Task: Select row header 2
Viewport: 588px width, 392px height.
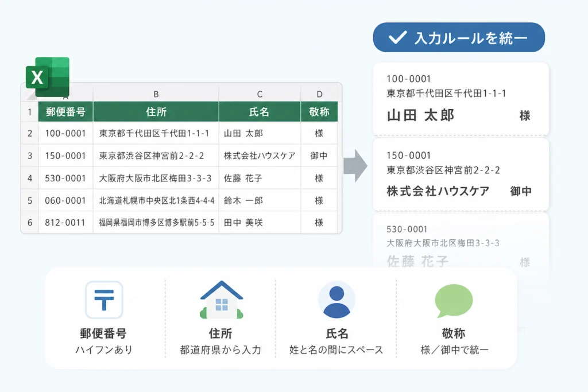Action: pos(30,133)
